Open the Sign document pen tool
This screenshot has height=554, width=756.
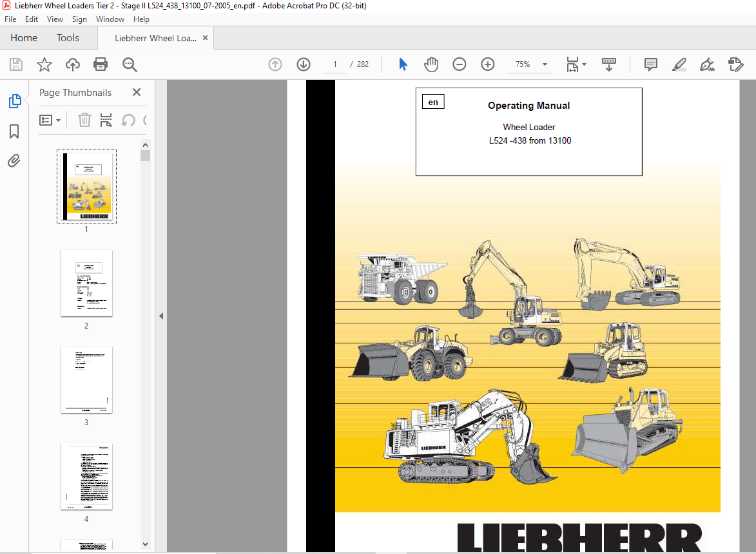707,64
